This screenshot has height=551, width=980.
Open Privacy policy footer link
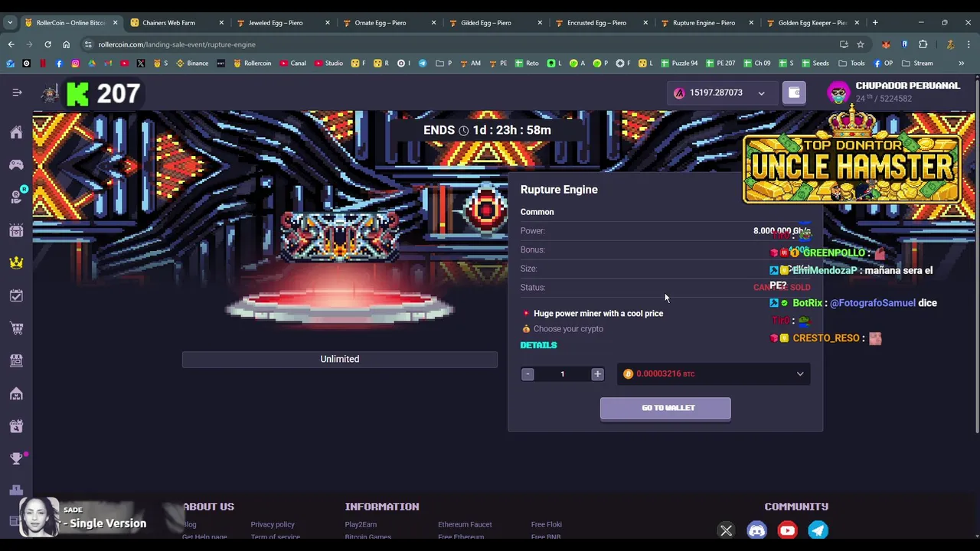click(x=273, y=524)
